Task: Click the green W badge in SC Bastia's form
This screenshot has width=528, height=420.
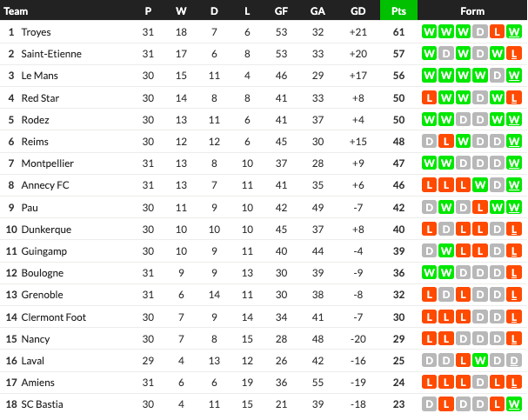Action: (x=516, y=403)
